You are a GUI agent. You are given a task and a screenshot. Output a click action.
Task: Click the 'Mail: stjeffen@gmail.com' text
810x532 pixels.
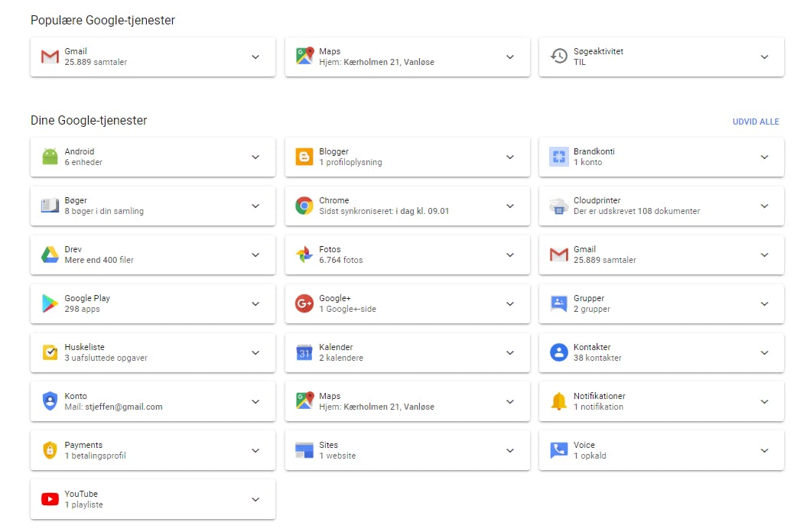(x=113, y=407)
